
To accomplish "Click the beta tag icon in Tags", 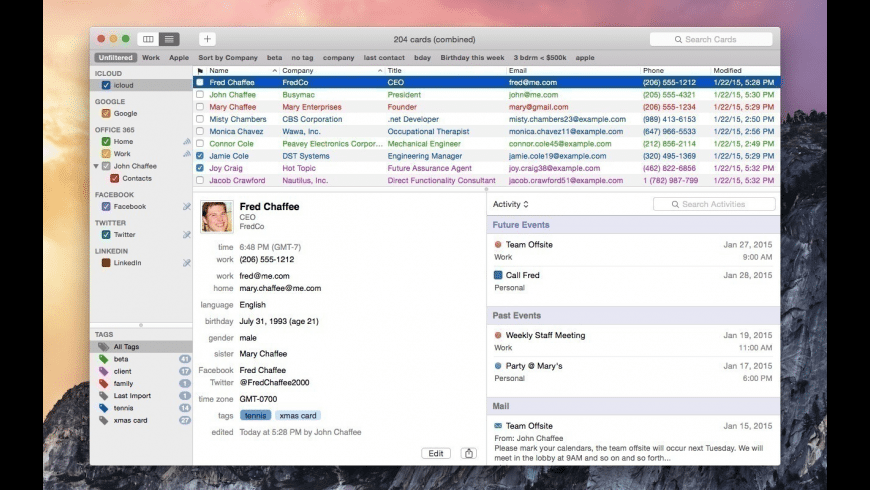I will 104,359.
